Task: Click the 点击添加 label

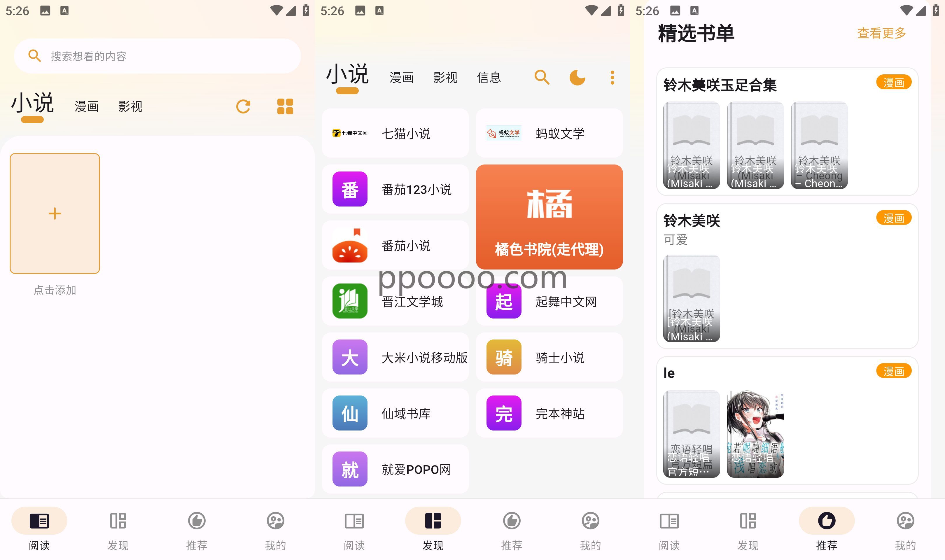Action: 55,290
